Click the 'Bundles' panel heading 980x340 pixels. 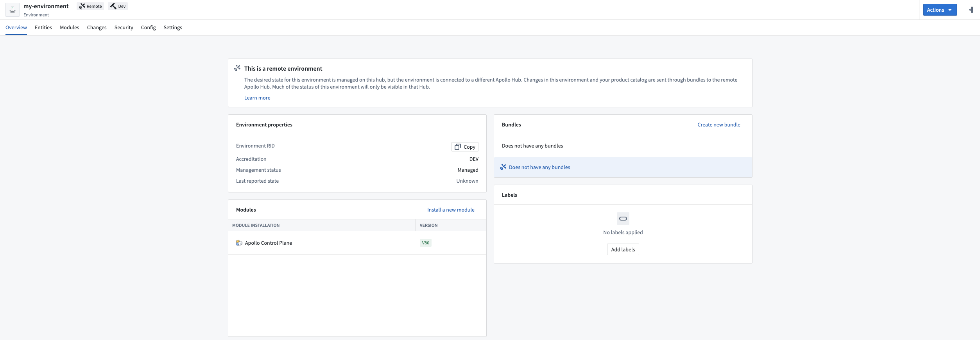tap(511, 125)
